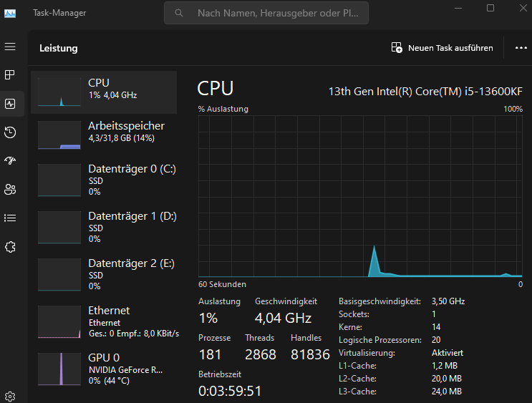Minimize the Task-Manager window
This screenshot has width=532, height=403.
point(458,8)
